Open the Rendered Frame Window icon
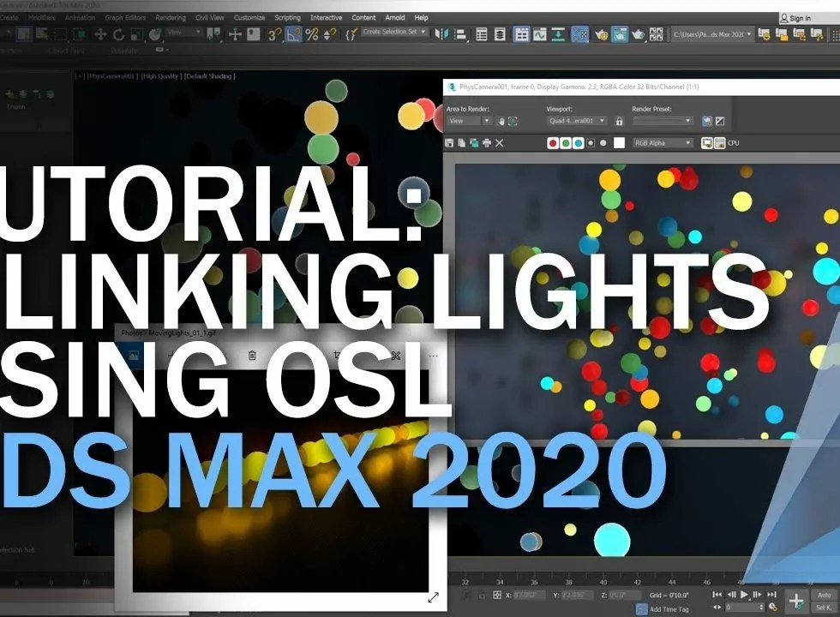This screenshot has height=617, width=840. 620,35
